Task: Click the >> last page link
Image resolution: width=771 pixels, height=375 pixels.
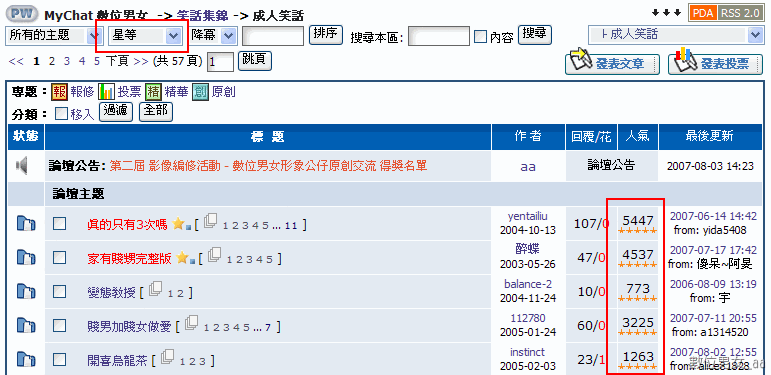Action: click(141, 61)
